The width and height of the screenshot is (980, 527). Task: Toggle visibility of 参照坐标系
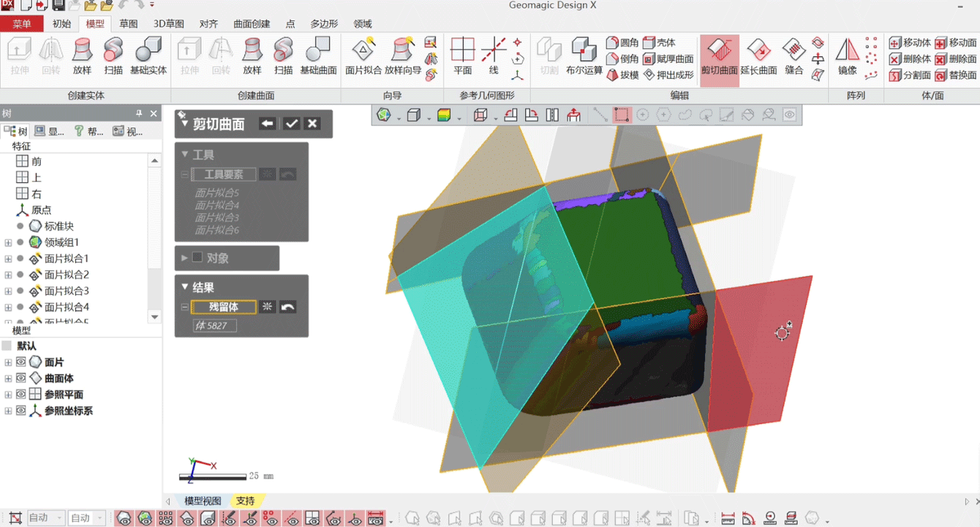21,411
